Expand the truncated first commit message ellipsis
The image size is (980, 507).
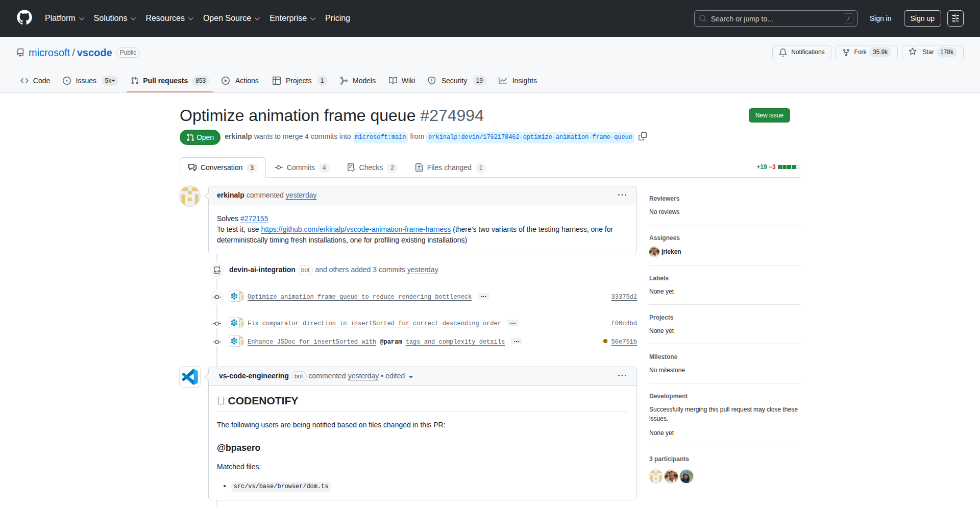point(483,296)
